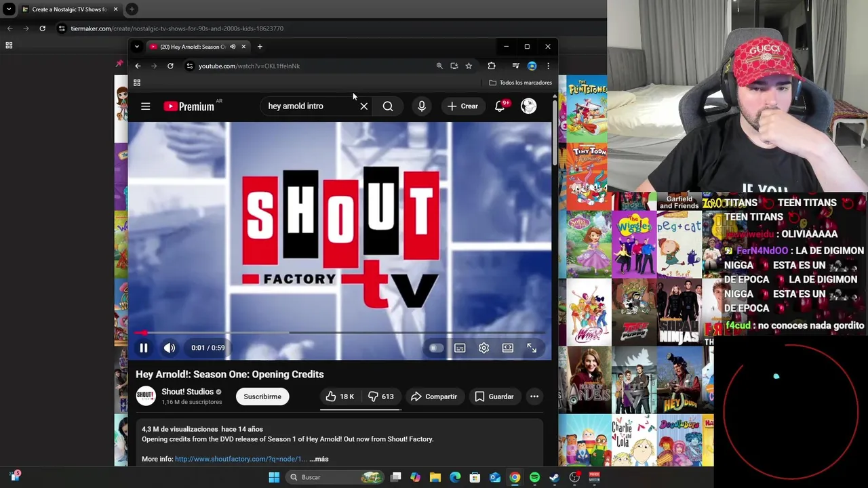Open the Crear upload menu
This screenshot has width=868, height=488.
(x=462, y=106)
